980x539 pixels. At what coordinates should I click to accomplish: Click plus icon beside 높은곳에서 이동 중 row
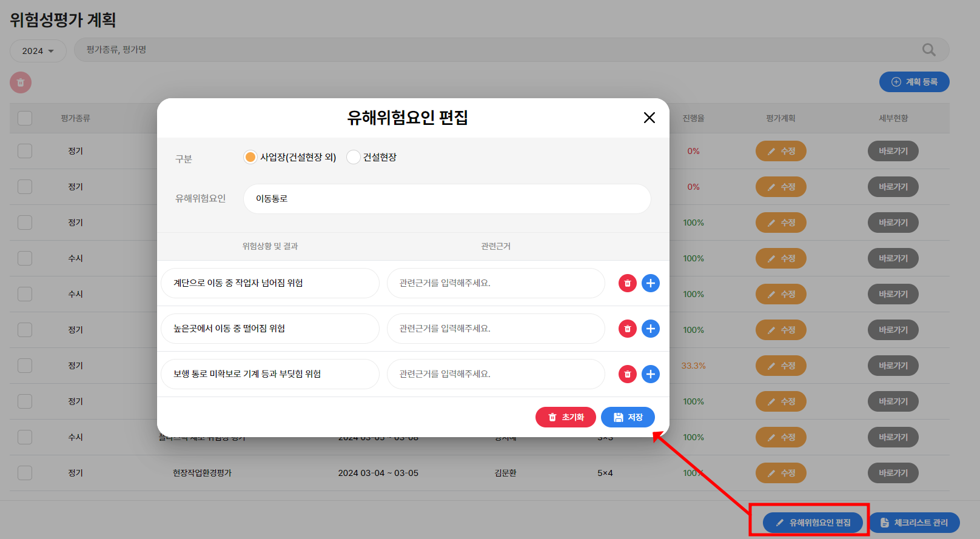click(x=650, y=329)
